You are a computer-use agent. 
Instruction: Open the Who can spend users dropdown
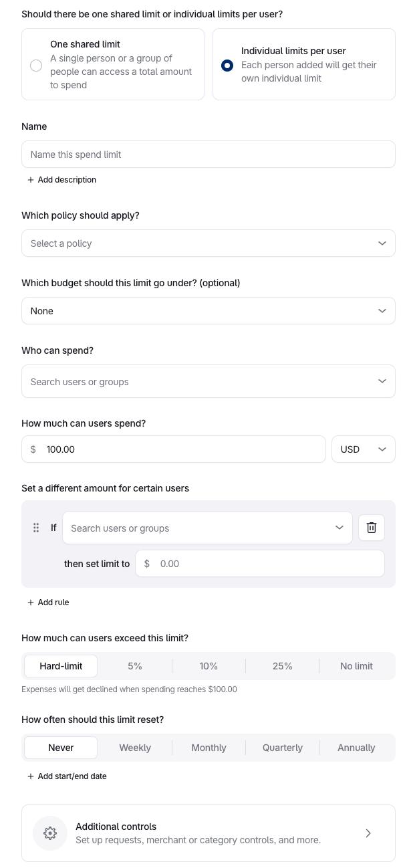tap(208, 381)
